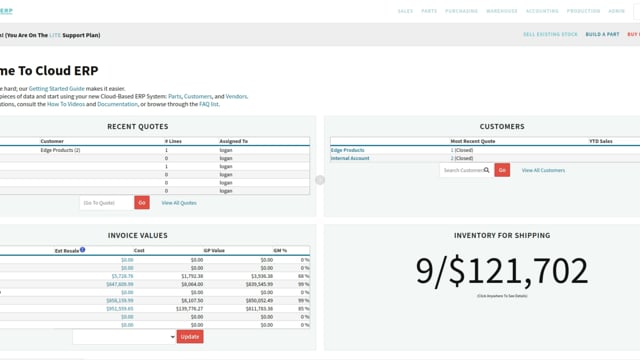The width and height of the screenshot is (640, 360).
Task: Click the 85 % GM value
Action: pos(304,309)
